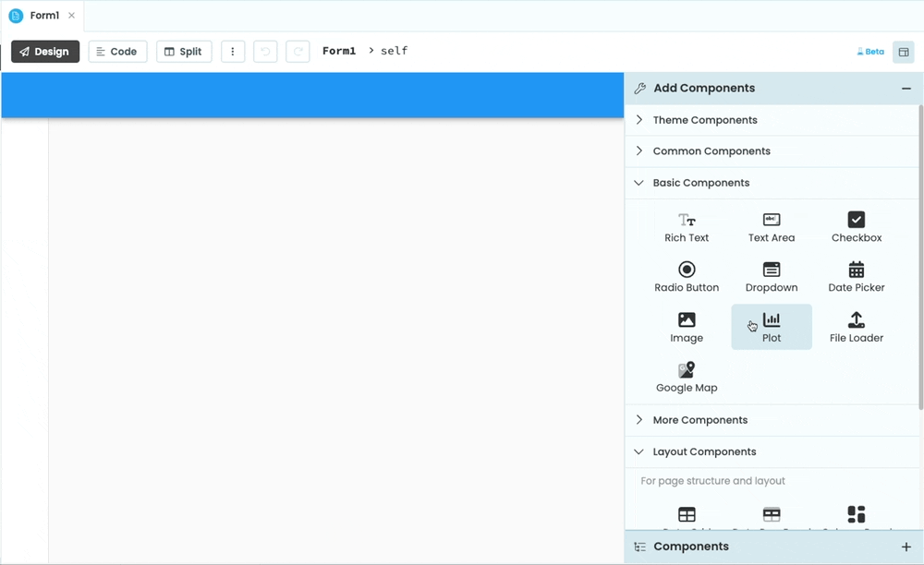Add a Google Map component
The image size is (924, 565).
[x=687, y=377]
